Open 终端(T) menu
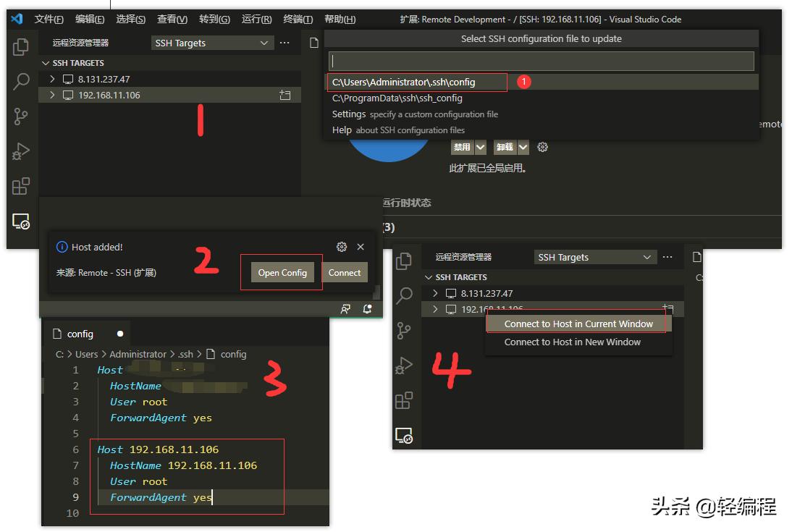This screenshot has height=532, width=792. pyautogui.click(x=298, y=20)
